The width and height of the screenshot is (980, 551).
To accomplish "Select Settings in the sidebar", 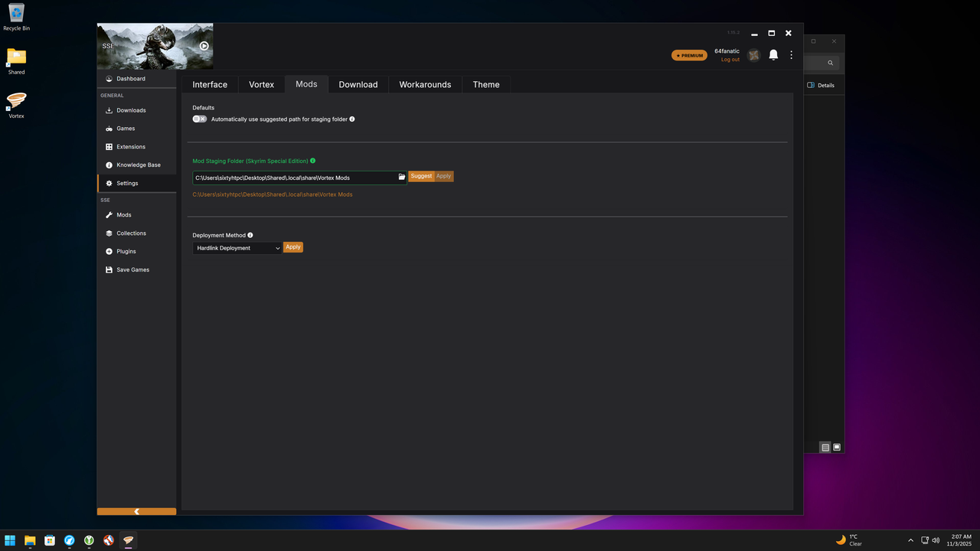I will tap(136, 184).
